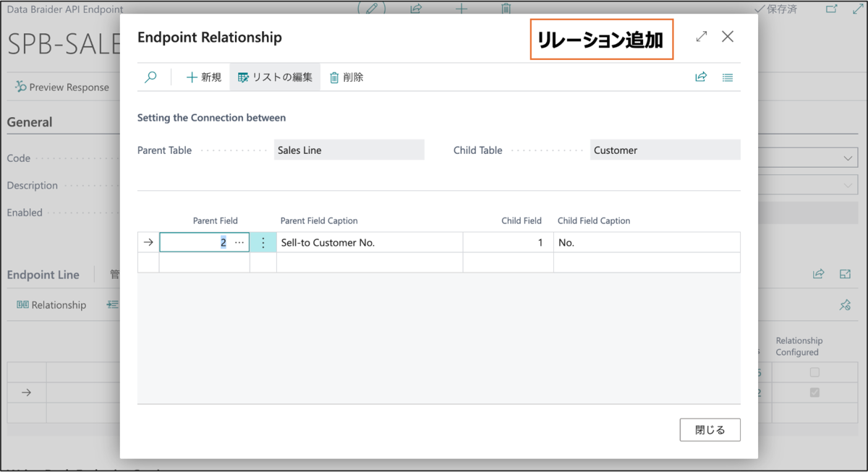Click the background grid row arrow
Screen dimensions: 868x472
[x=26, y=392]
